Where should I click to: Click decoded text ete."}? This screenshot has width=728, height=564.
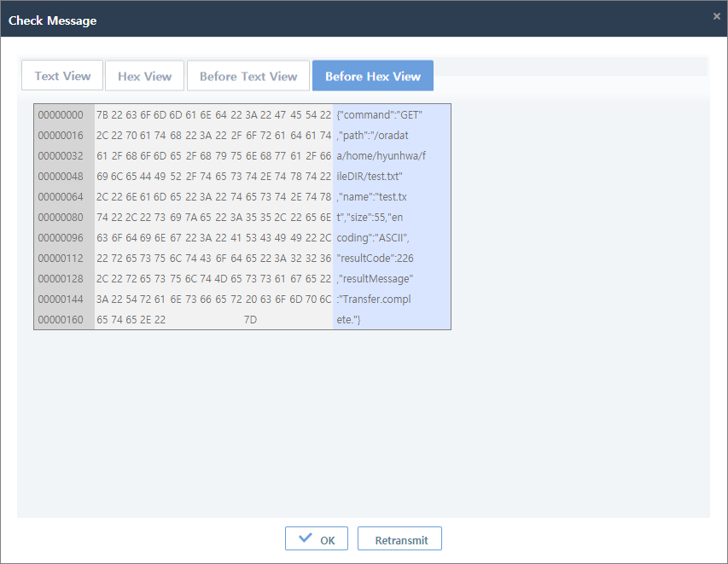tap(349, 319)
